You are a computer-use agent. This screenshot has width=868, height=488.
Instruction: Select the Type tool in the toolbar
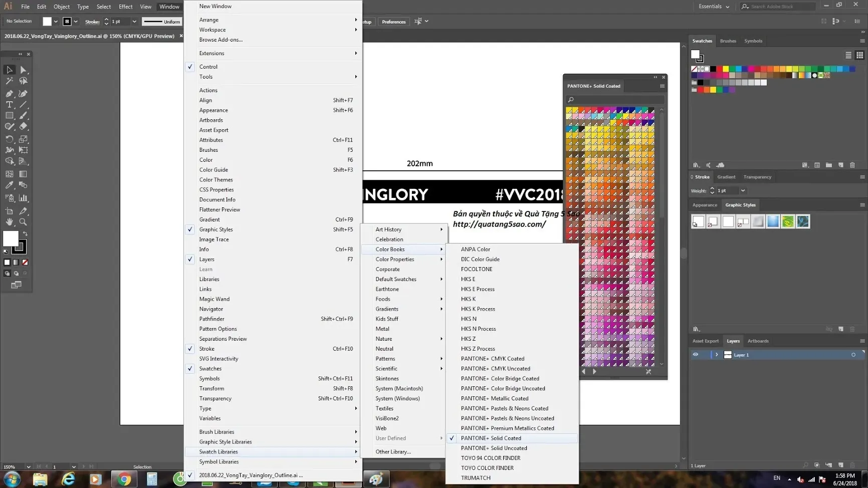pos(9,105)
